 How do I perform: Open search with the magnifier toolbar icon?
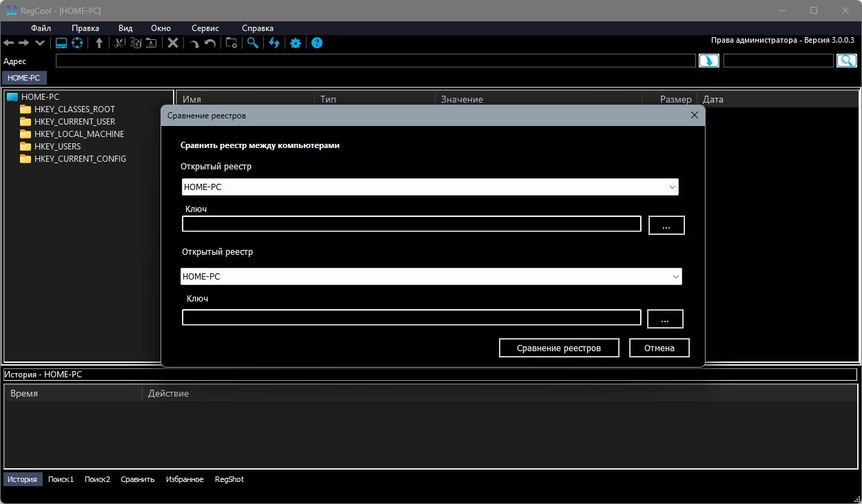(253, 43)
